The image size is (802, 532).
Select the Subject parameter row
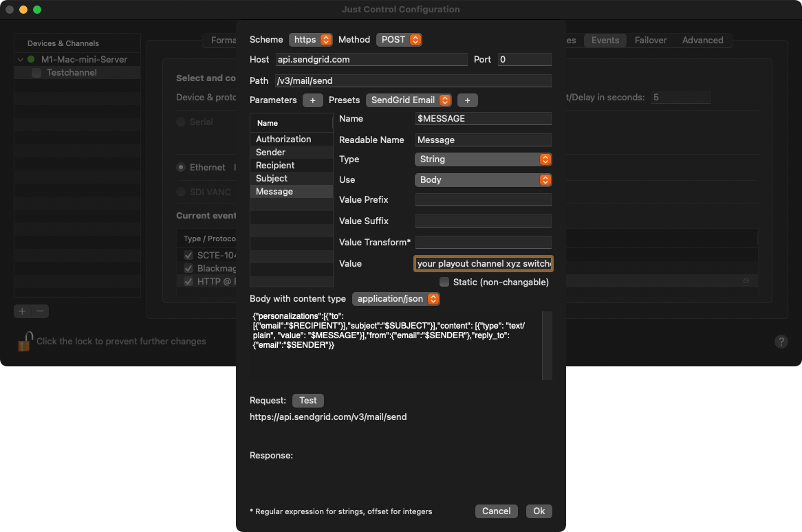point(292,178)
